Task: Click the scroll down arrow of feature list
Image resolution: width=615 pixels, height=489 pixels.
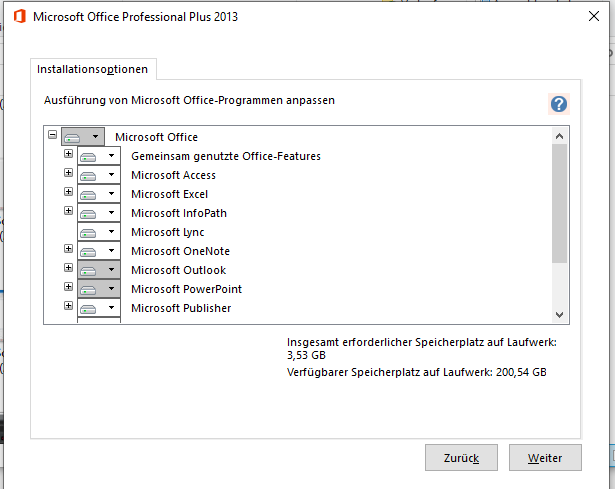Action: pos(560,314)
